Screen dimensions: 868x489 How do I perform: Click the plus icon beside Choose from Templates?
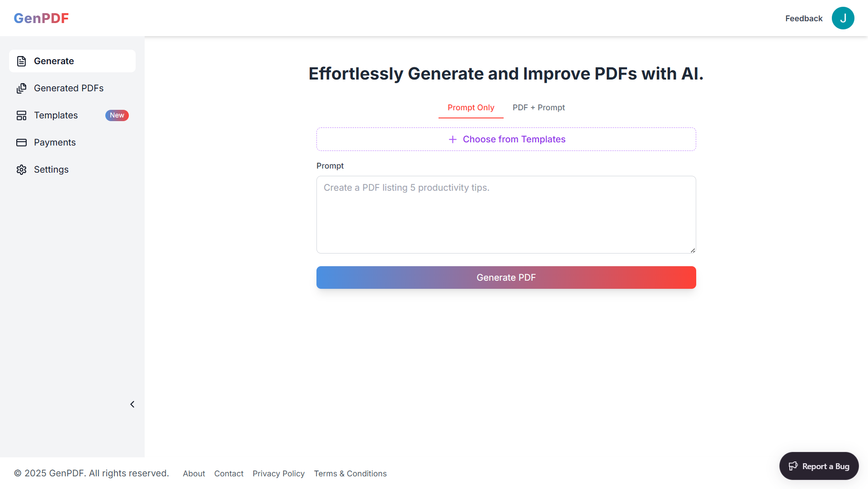click(453, 139)
